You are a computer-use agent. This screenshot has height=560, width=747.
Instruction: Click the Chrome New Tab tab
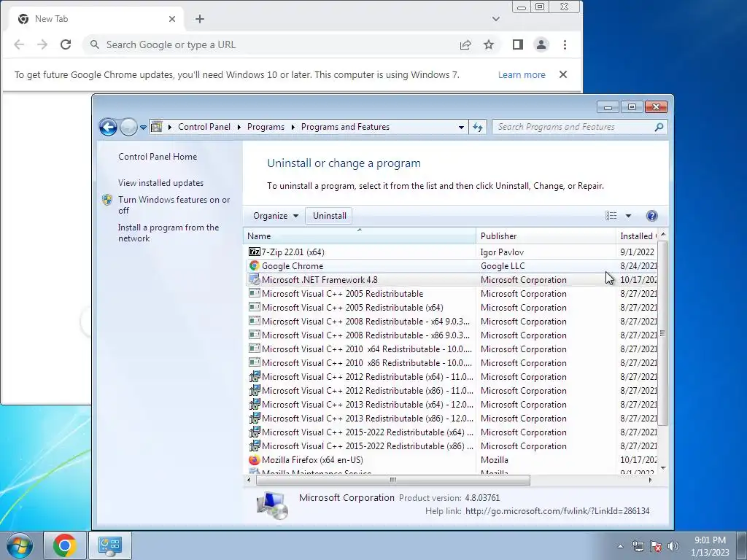[x=96, y=19]
